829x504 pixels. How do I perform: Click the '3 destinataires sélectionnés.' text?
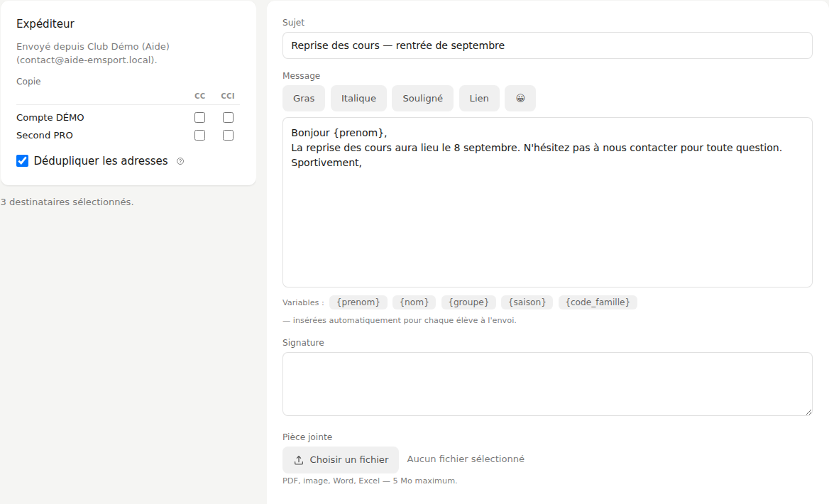67,202
